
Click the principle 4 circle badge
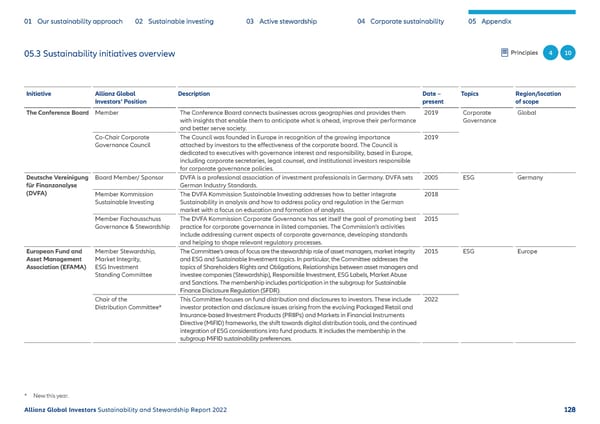tap(551, 52)
